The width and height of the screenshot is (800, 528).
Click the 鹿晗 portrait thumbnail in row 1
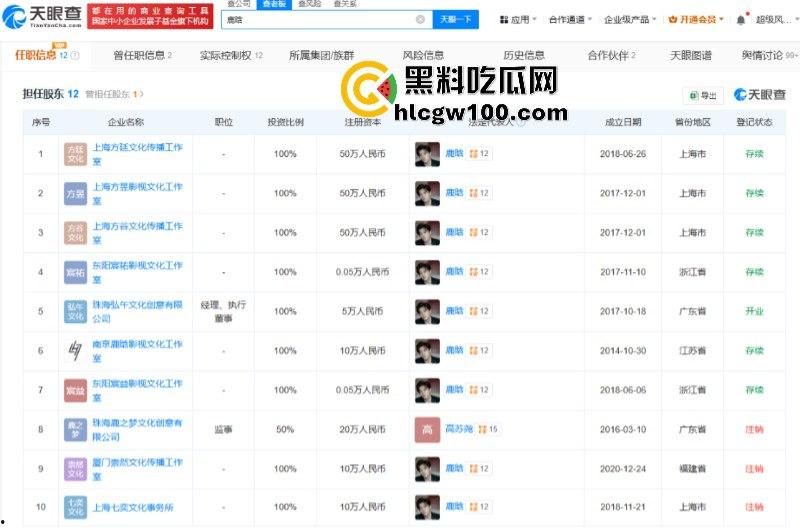tap(427, 154)
